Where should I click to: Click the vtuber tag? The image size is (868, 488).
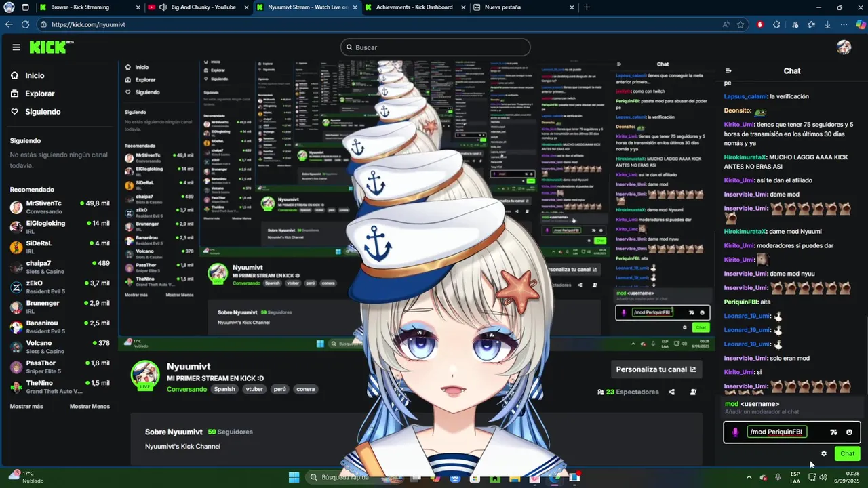(x=254, y=389)
